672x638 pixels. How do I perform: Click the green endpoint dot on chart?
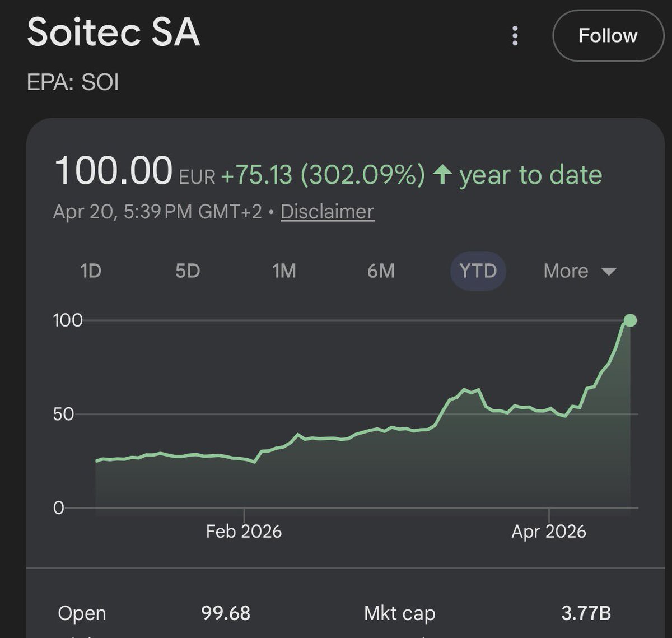click(630, 320)
